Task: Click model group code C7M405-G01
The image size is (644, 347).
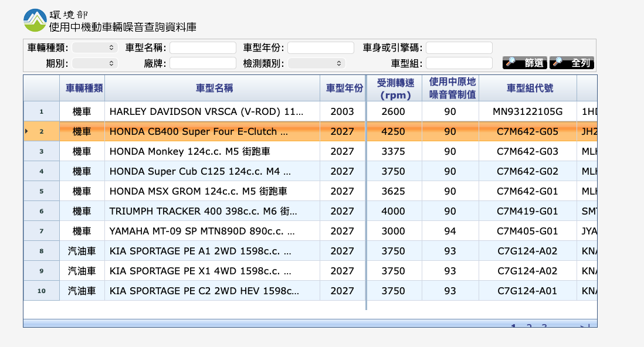Action: point(527,231)
